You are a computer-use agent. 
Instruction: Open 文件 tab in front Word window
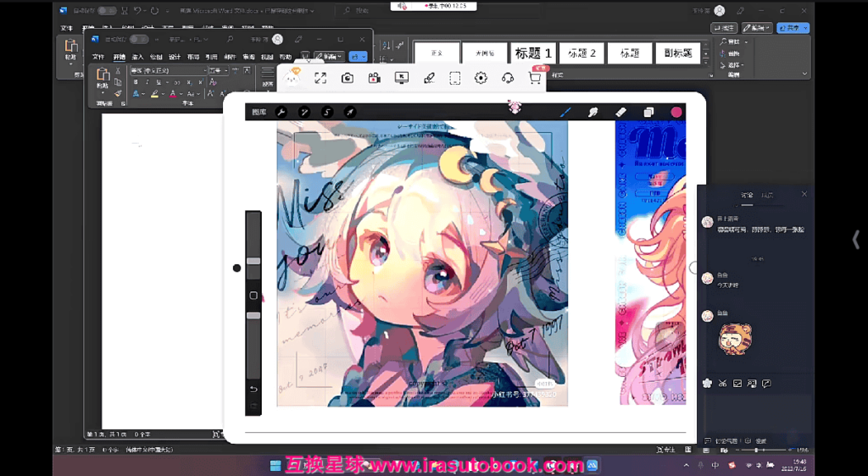coord(98,57)
